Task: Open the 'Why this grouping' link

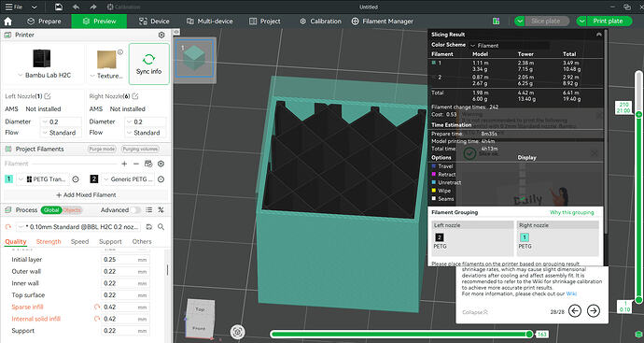Action: click(x=572, y=212)
